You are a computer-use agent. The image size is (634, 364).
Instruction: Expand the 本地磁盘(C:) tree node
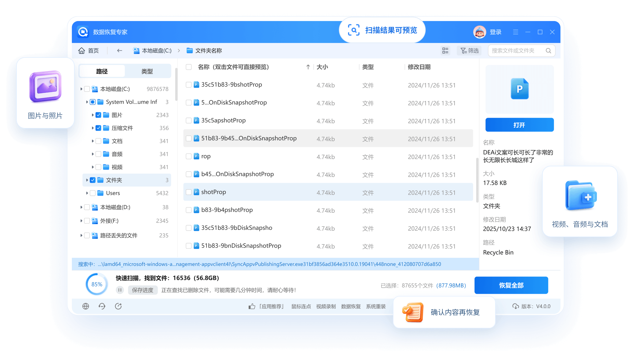(81, 89)
